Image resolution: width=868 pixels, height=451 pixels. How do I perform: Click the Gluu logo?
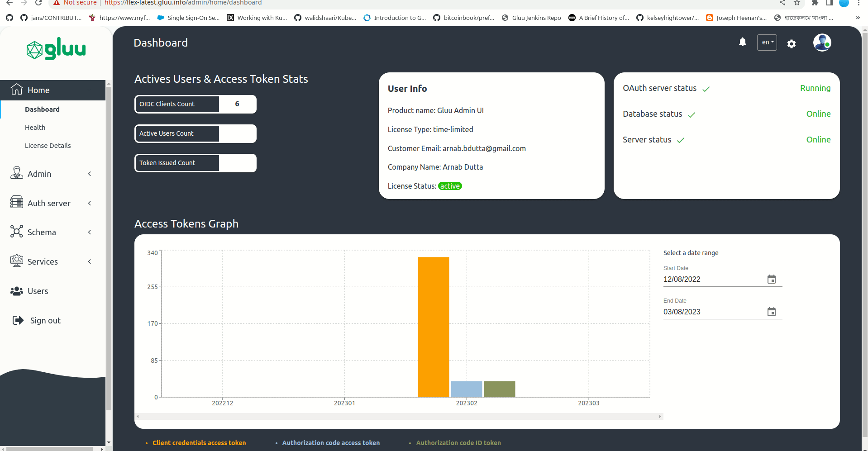click(56, 49)
